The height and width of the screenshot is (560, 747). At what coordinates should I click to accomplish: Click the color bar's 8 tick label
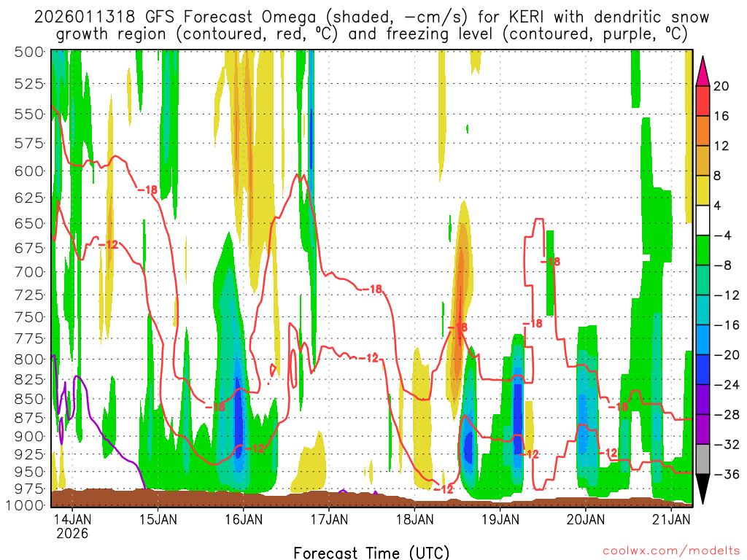718,176
